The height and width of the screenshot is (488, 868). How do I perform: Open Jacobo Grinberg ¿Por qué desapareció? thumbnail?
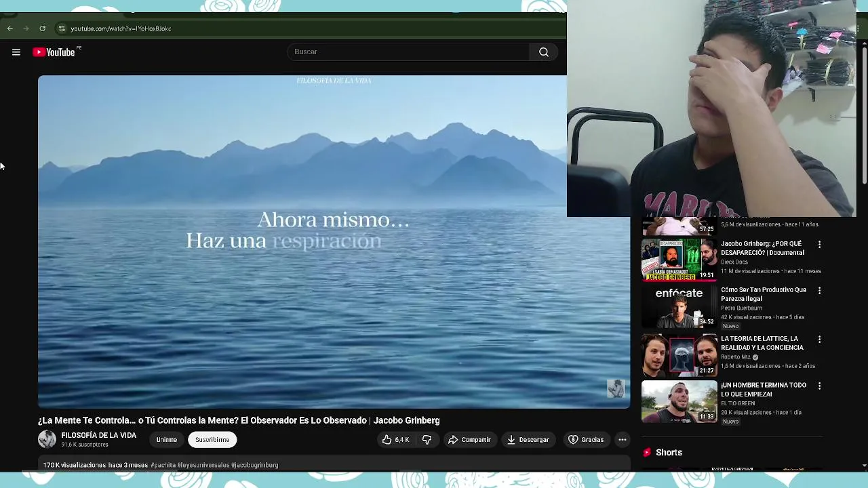(679, 260)
